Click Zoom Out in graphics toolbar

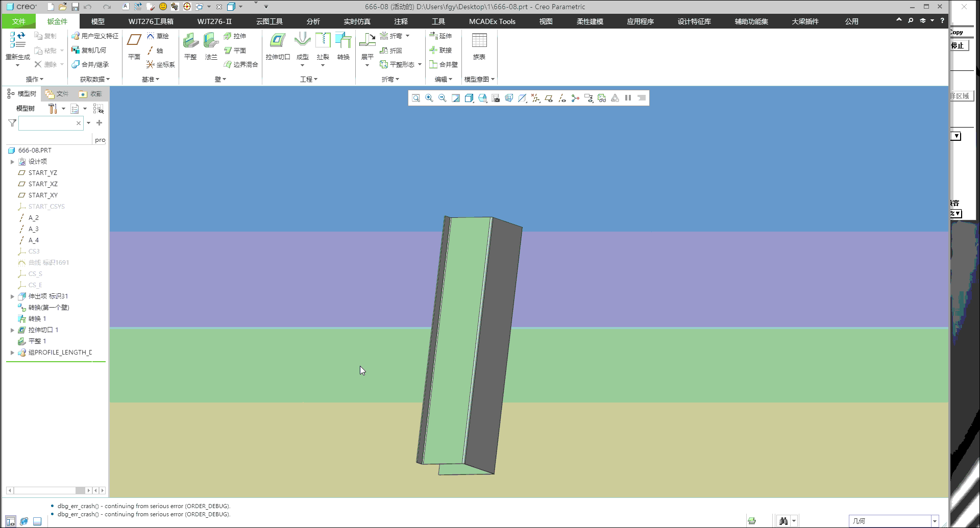click(x=443, y=98)
